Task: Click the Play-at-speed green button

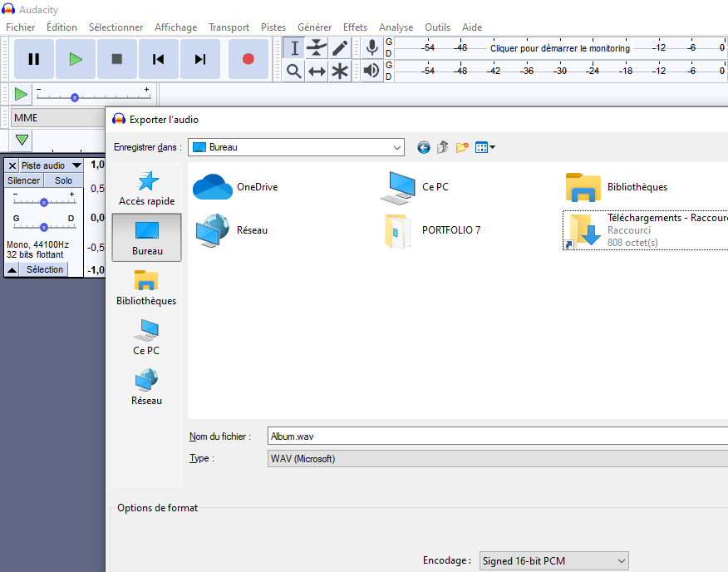Action: [21, 94]
